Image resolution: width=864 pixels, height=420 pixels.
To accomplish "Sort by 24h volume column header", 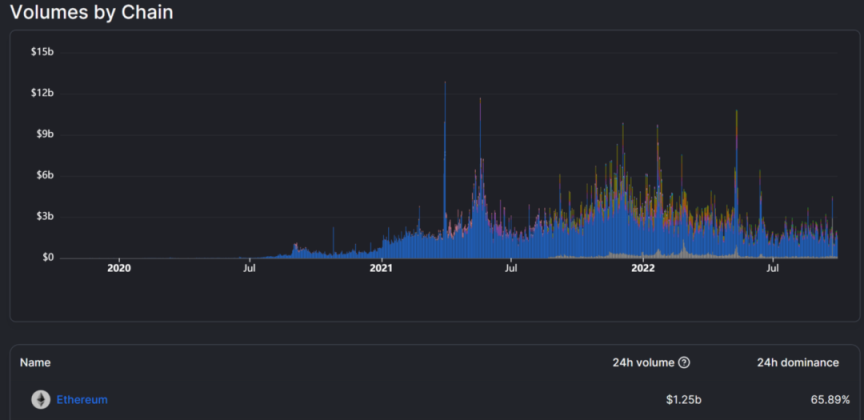I will [643, 363].
